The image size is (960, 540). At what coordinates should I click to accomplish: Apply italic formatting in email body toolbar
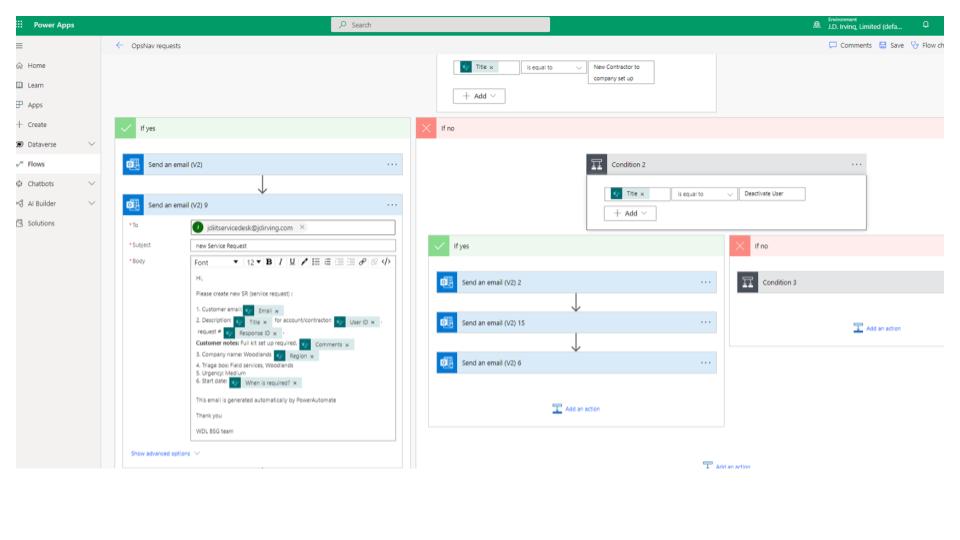[x=280, y=262]
